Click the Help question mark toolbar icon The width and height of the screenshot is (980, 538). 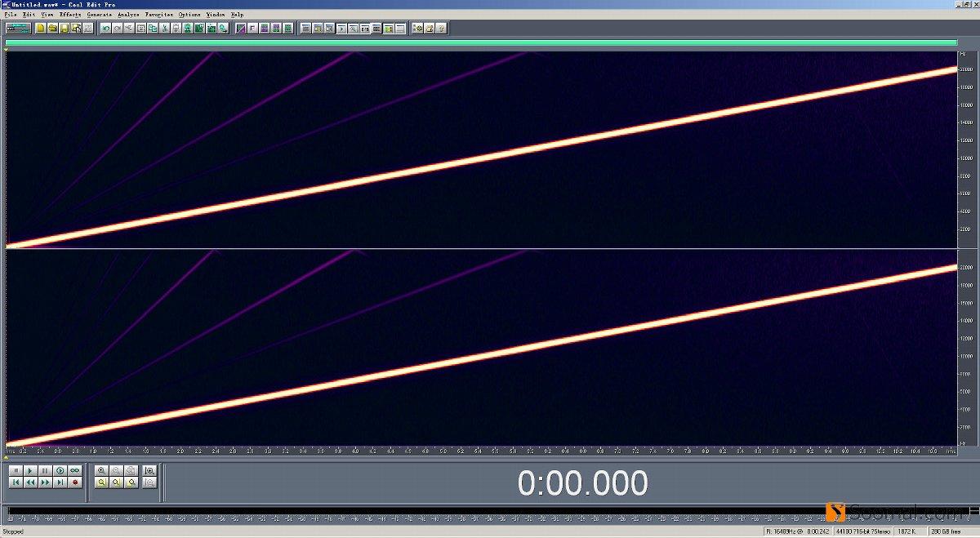coord(440,28)
